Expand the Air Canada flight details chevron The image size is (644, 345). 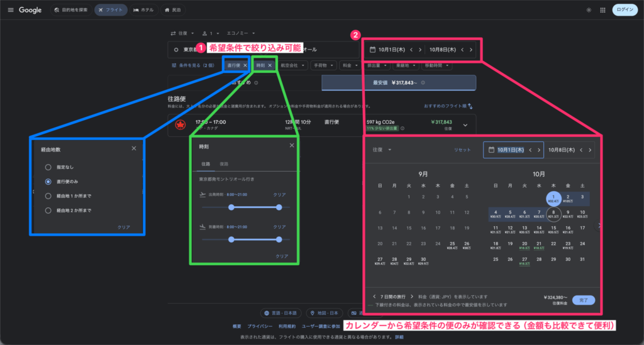(465, 125)
